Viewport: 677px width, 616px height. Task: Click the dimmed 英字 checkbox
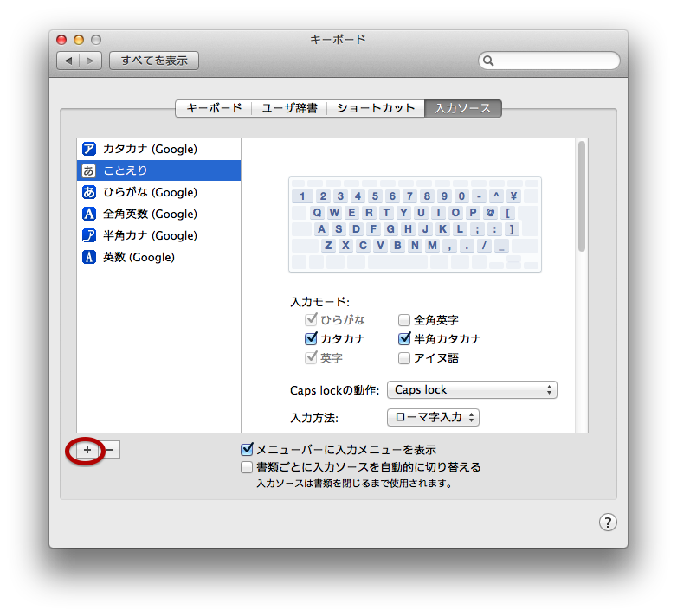point(311,358)
